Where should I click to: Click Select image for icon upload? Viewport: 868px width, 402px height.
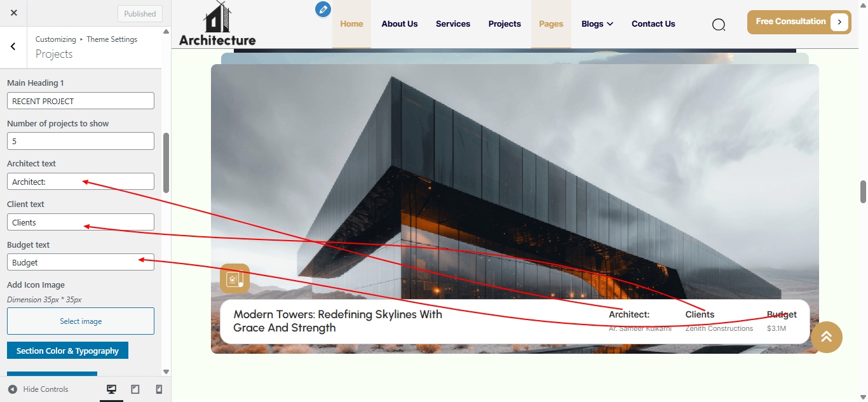pyautogui.click(x=81, y=321)
